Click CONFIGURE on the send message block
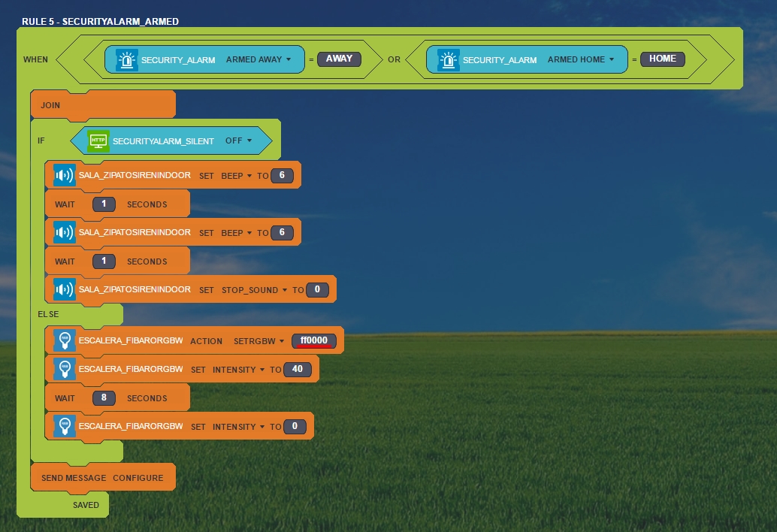 (x=138, y=478)
